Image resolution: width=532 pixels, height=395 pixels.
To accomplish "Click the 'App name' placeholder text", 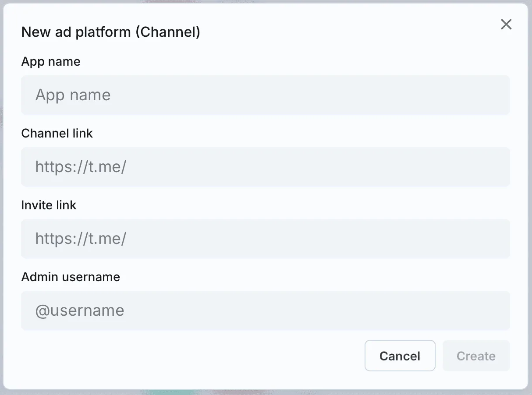I will [x=73, y=95].
